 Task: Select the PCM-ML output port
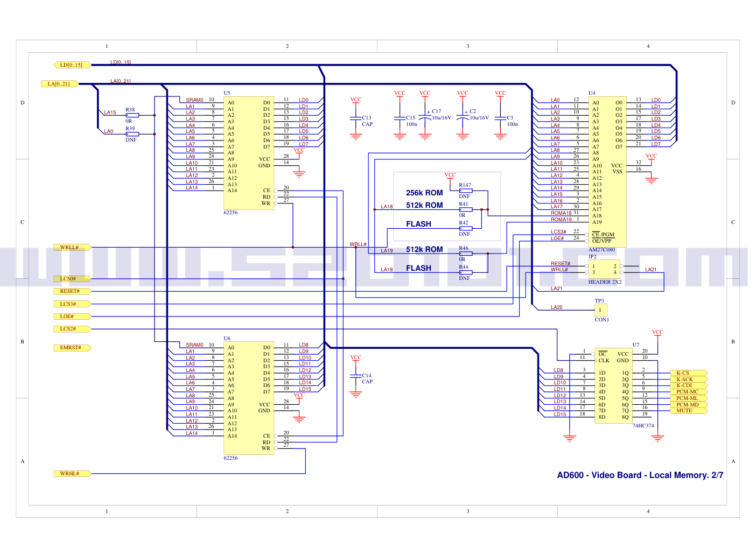point(689,398)
